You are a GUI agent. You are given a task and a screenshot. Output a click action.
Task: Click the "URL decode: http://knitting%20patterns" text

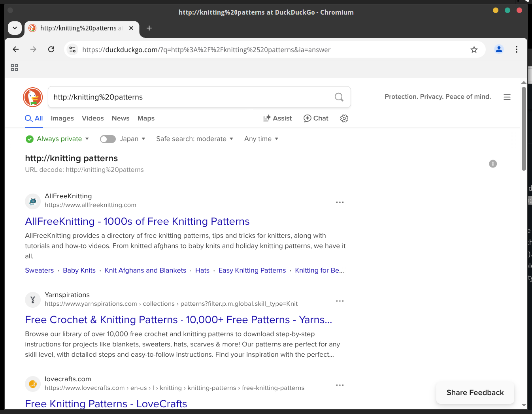click(84, 170)
